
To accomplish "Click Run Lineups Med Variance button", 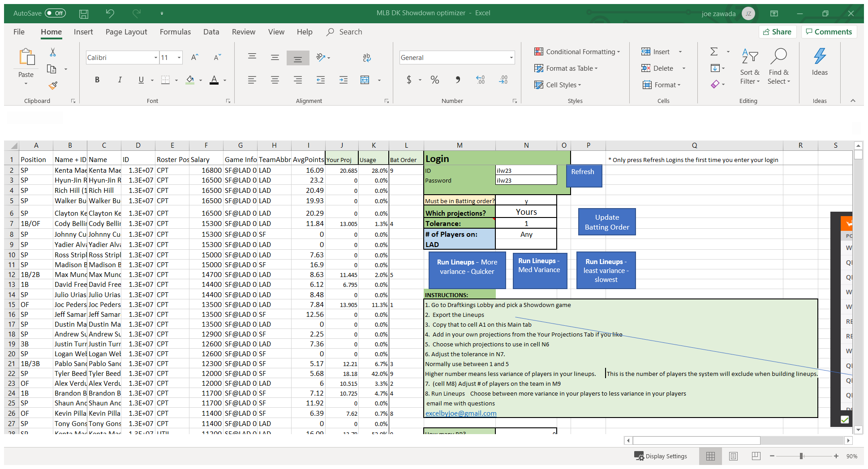I will [539, 270].
